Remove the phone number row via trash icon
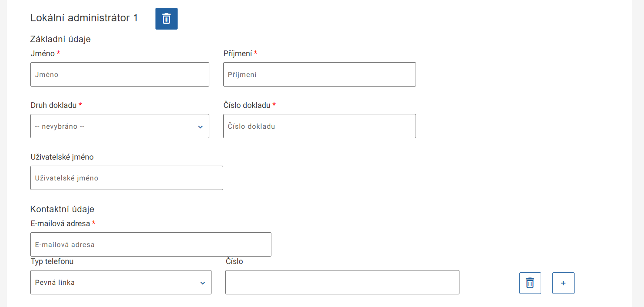Screen dimensions: 644x307 coord(530,283)
